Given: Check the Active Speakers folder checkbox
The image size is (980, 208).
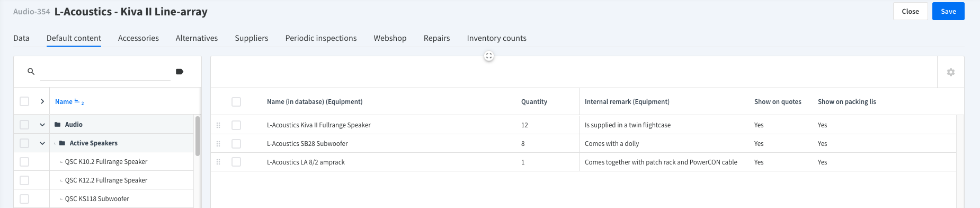Looking at the screenshot, I should coord(24,143).
